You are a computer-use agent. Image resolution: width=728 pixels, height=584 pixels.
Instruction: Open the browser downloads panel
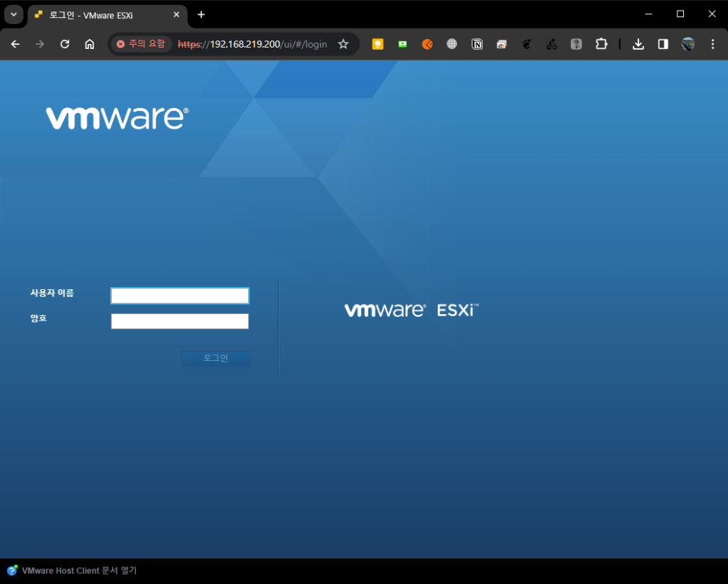tap(638, 44)
